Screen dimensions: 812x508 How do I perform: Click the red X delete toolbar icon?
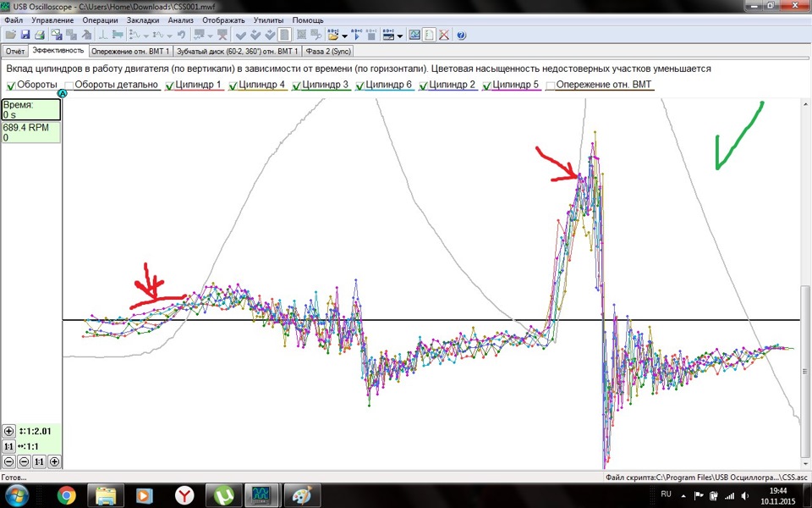click(x=443, y=35)
